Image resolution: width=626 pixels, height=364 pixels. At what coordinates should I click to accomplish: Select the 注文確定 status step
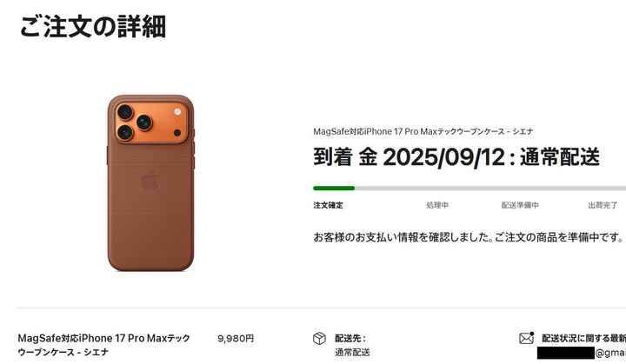click(328, 205)
